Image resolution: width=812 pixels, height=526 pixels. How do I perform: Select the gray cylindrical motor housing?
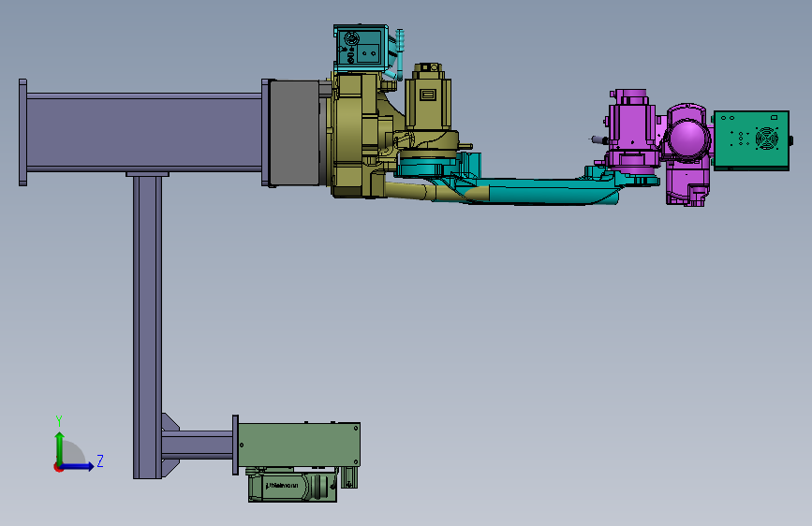pos(295,133)
